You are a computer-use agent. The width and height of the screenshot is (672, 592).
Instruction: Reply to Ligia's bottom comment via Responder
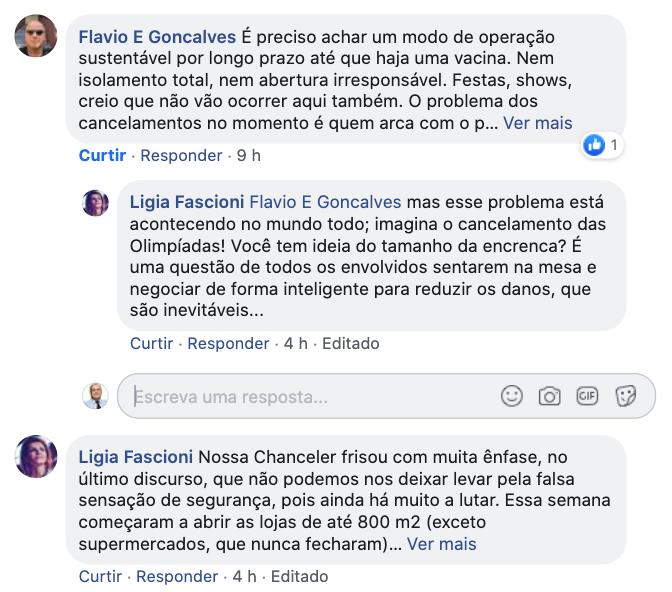tap(177, 576)
